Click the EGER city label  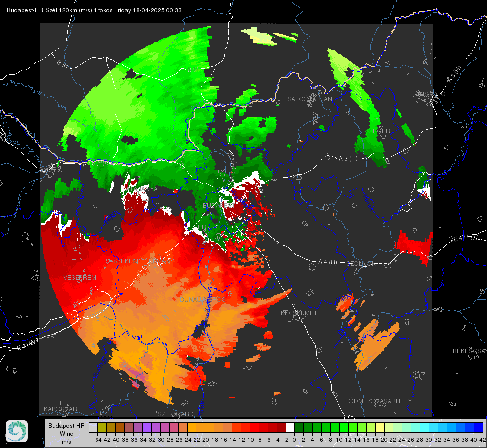[381, 131]
